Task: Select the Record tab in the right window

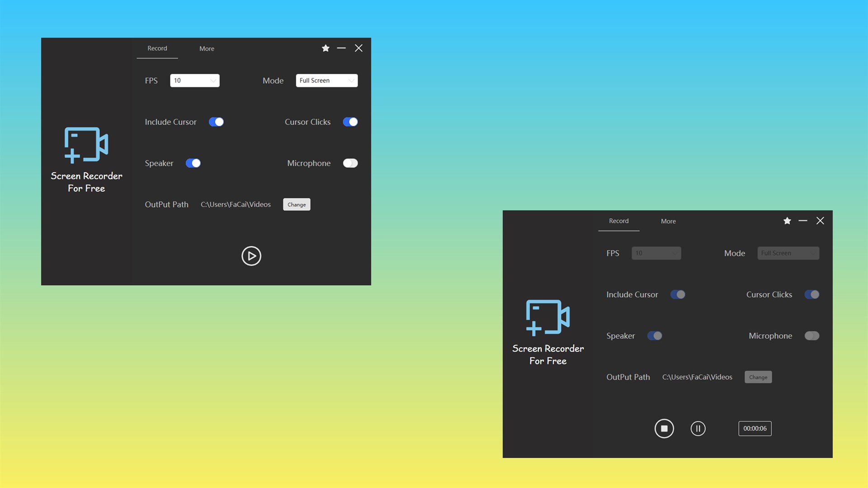Action: (618, 221)
